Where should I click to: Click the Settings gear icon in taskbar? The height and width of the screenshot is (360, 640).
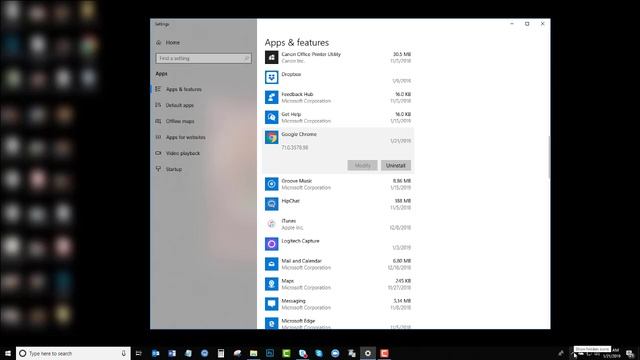(368, 353)
